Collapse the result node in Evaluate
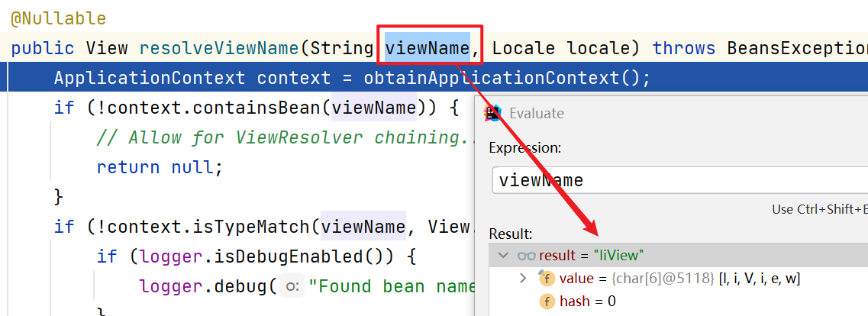This screenshot has height=316, width=868. point(502,255)
